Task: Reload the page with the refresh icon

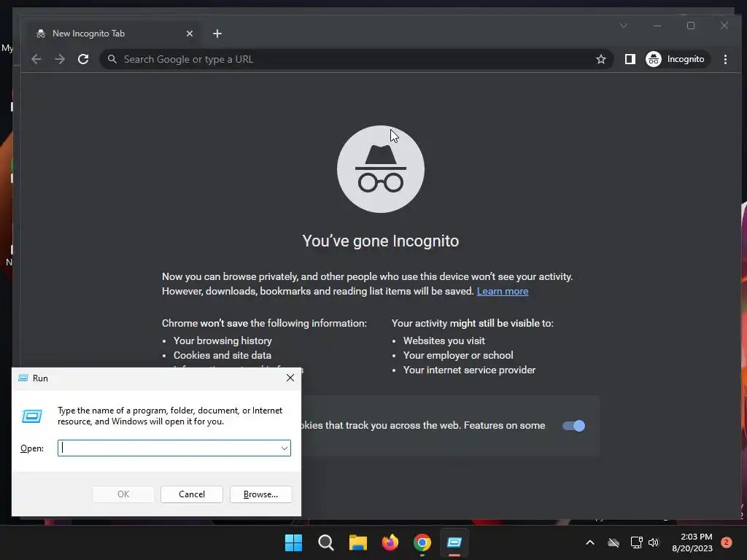Action: (83, 59)
